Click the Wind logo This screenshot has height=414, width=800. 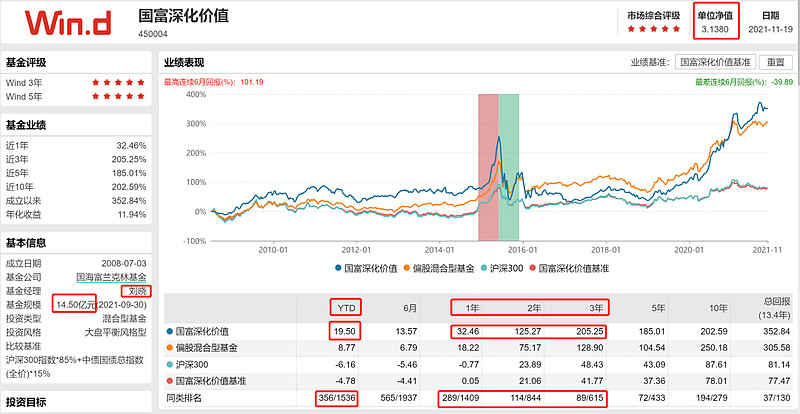point(68,22)
